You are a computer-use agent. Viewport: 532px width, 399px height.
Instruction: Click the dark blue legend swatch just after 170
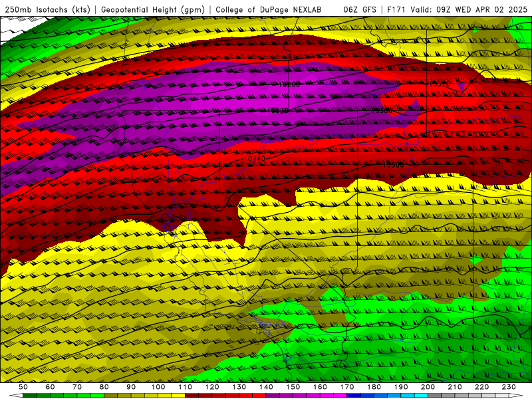pyautogui.click(x=354, y=396)
